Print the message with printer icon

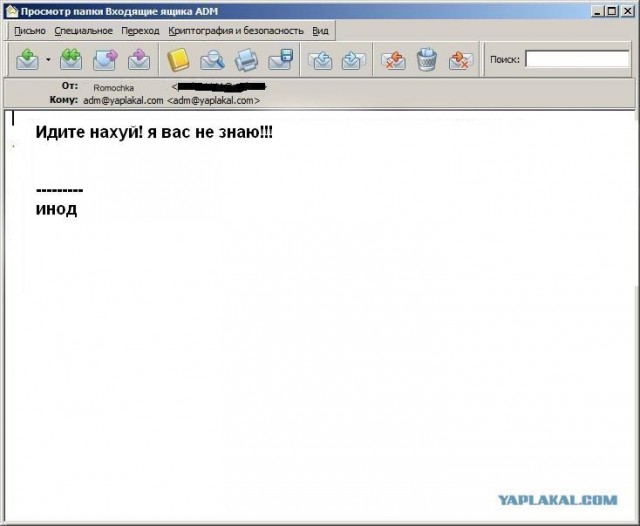point(246,60)
